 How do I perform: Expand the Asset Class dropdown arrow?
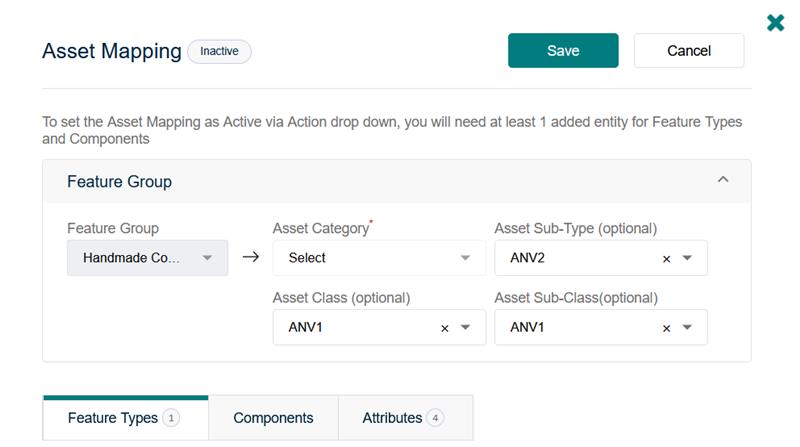pos(466,328)
